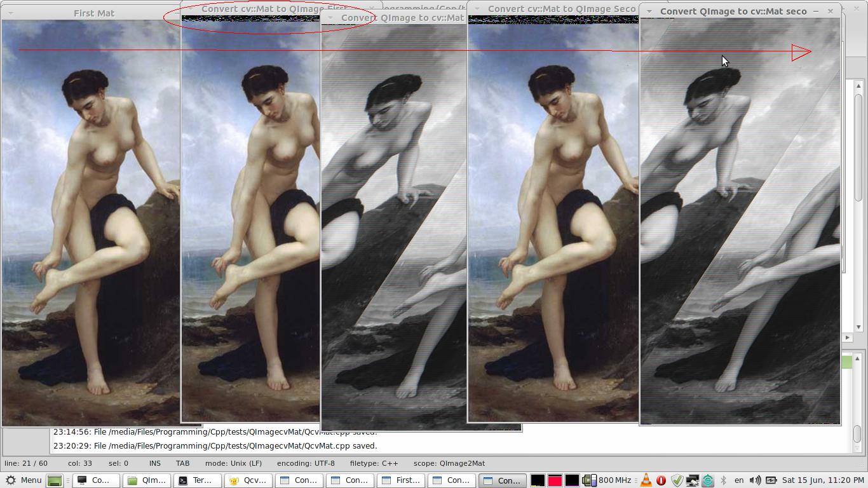This screenshot has height=488, width=868.
Task: Open the 'en' keyboard layout indicator
Action: [x=739, y=480]
